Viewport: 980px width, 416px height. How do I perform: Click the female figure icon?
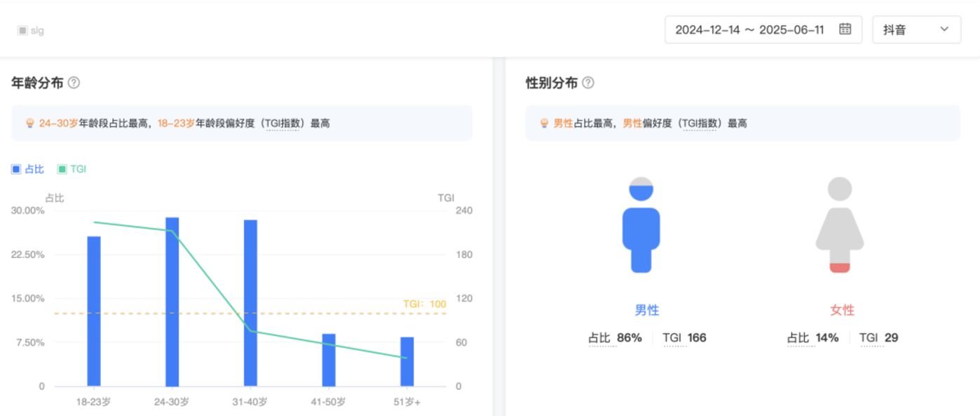point(840,225)
